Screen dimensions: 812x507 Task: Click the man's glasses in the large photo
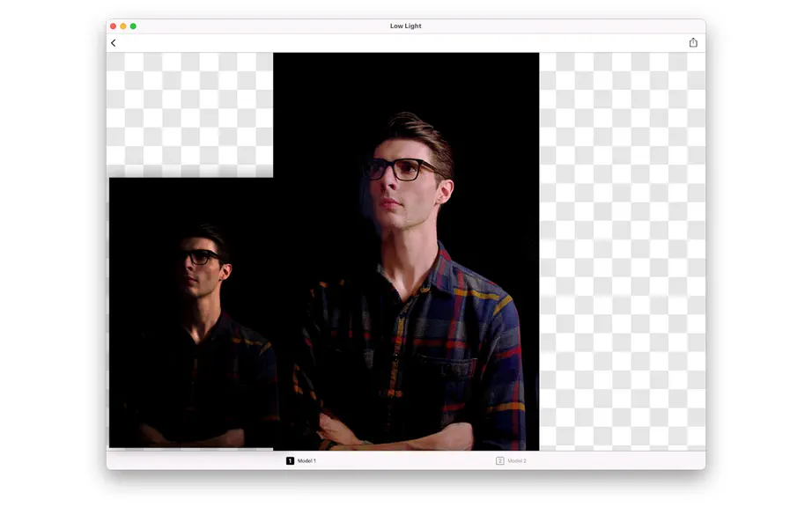[x=400, y=169]
